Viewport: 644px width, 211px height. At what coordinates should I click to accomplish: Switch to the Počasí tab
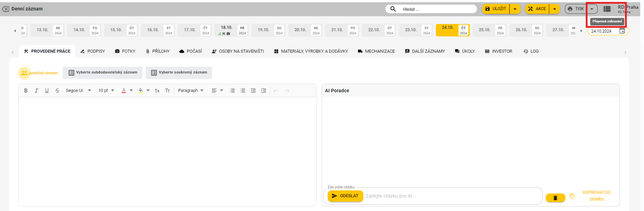pyautogui.click(x=191, y=51)
